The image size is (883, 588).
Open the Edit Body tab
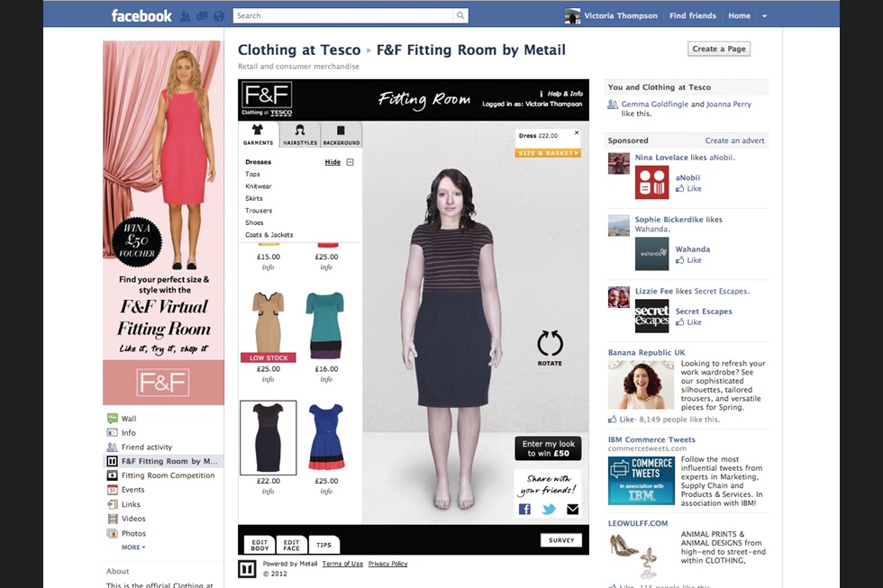[259, 544]
